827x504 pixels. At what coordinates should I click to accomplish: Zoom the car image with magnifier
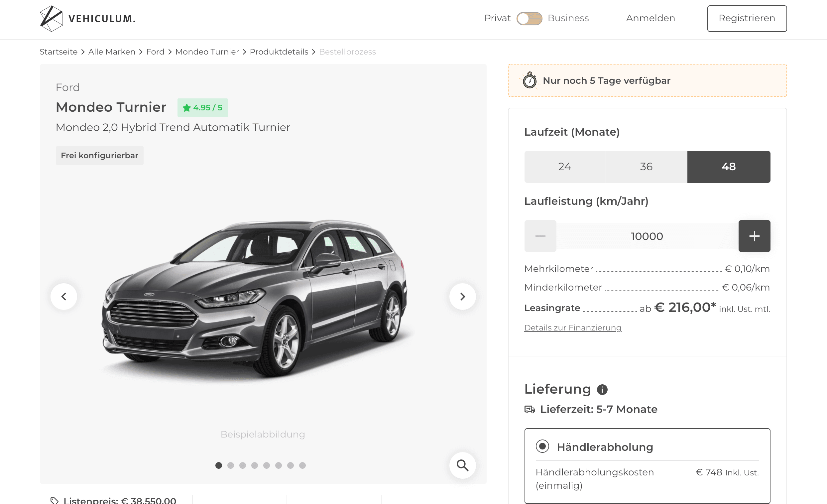pyautogui.click(x=462, y=465)
